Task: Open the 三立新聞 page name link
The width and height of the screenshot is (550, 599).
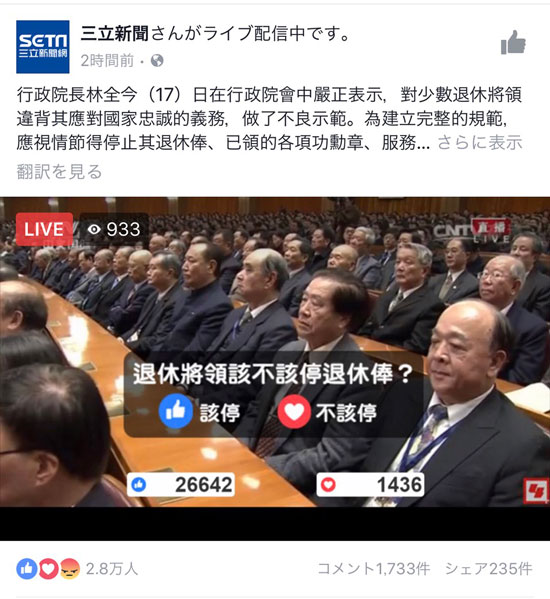Action: tap(115, 34)
